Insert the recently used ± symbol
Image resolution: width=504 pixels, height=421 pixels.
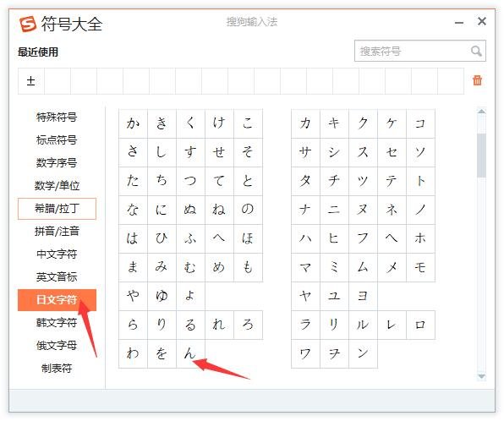pos(31,81)
